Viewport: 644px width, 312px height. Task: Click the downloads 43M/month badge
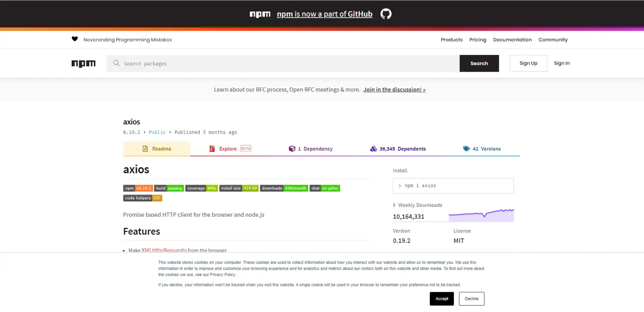tap(284, 188)
